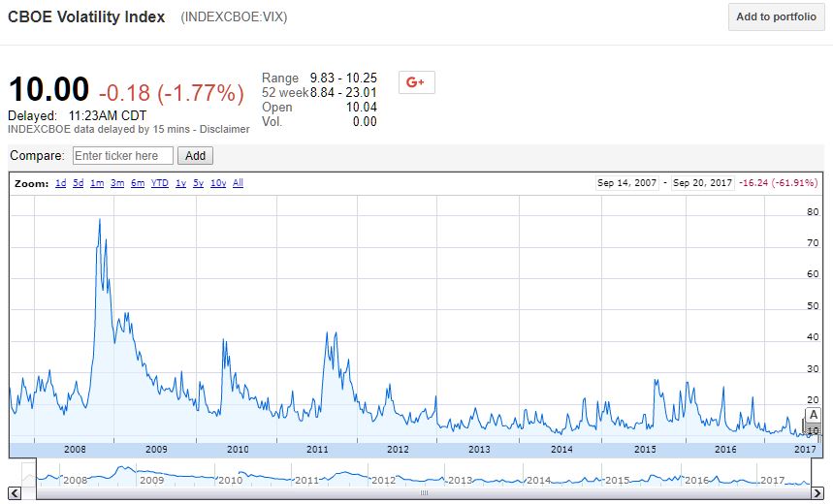Click the 2012 label in the overview timeline
The height and width of the screenshot is (504, 833).
click(383, 480)
